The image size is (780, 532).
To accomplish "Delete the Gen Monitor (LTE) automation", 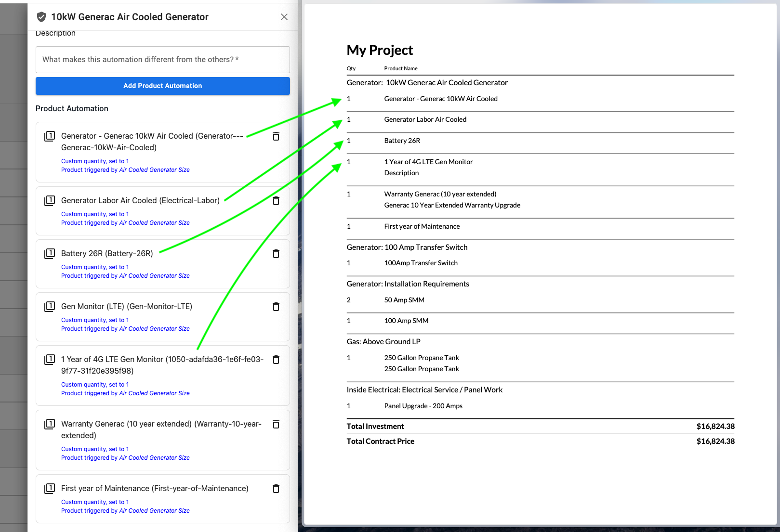I will point(276,307).
